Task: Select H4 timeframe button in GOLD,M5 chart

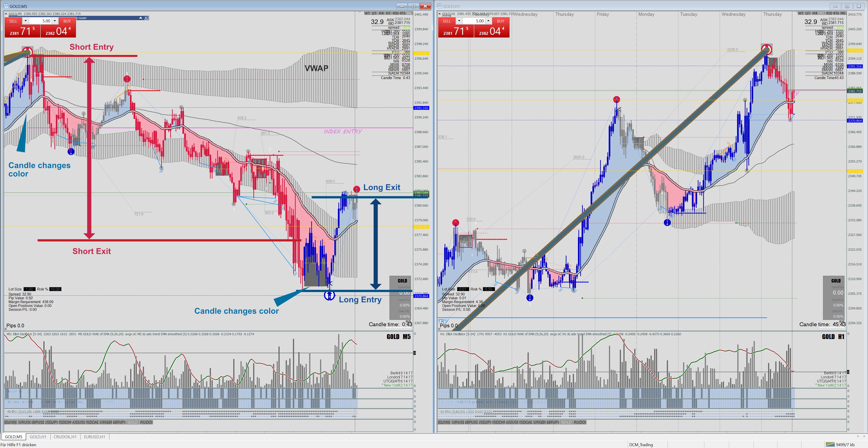Action: point(381,13)
